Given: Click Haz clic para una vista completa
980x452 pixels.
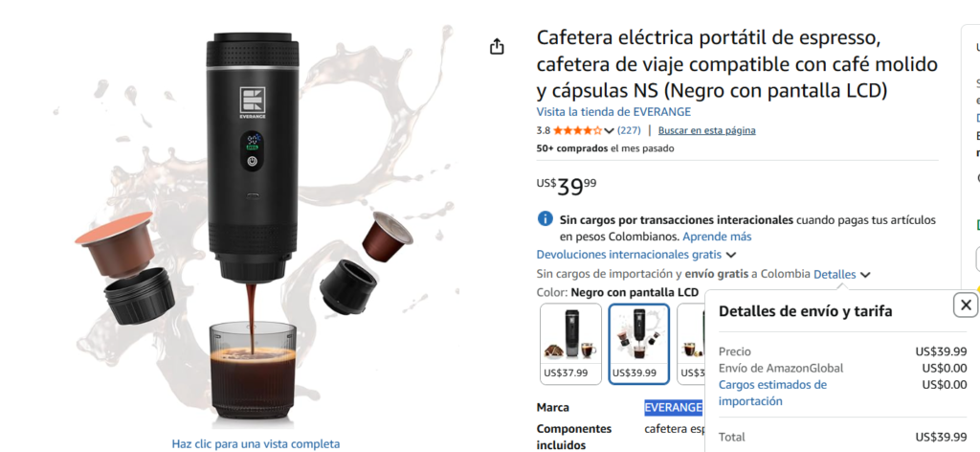Looking at the screenshot, I should click(256, 444).
